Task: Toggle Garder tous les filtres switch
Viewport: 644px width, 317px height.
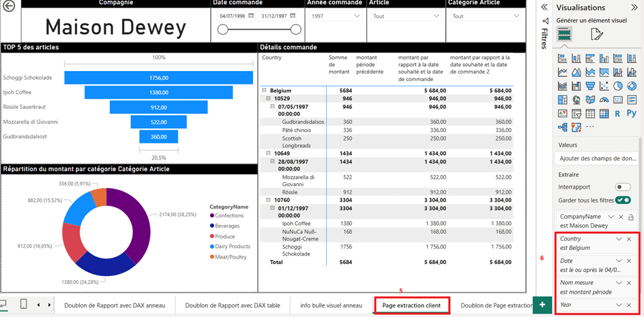Action: (x=623, y=200)
